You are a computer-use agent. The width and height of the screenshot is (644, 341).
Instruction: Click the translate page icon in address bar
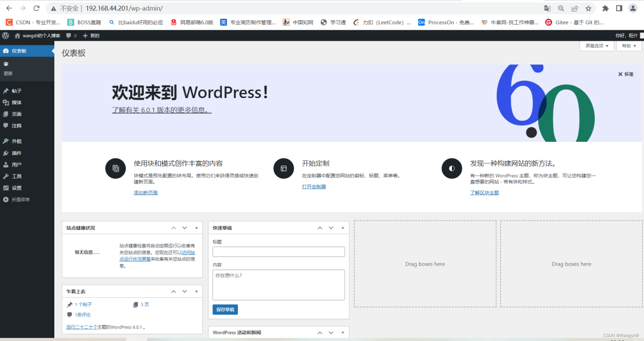[547, 8]
